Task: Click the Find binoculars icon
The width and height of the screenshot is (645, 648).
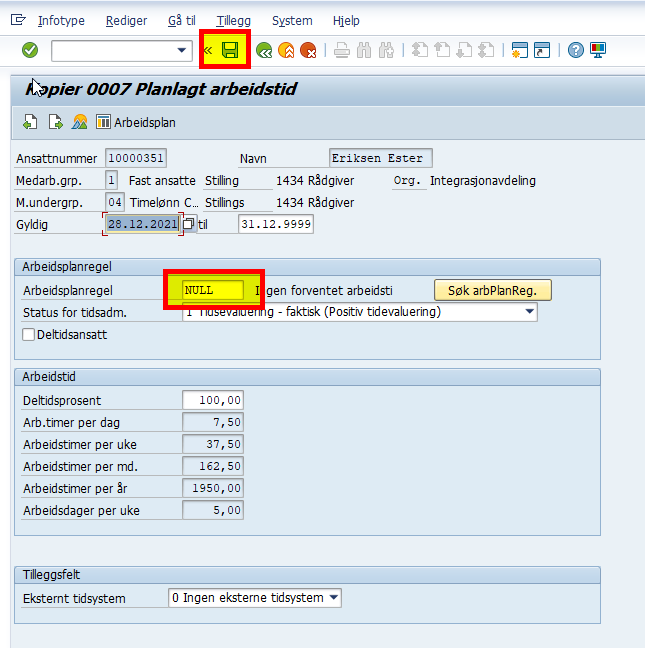Action: tap(364, 50)
